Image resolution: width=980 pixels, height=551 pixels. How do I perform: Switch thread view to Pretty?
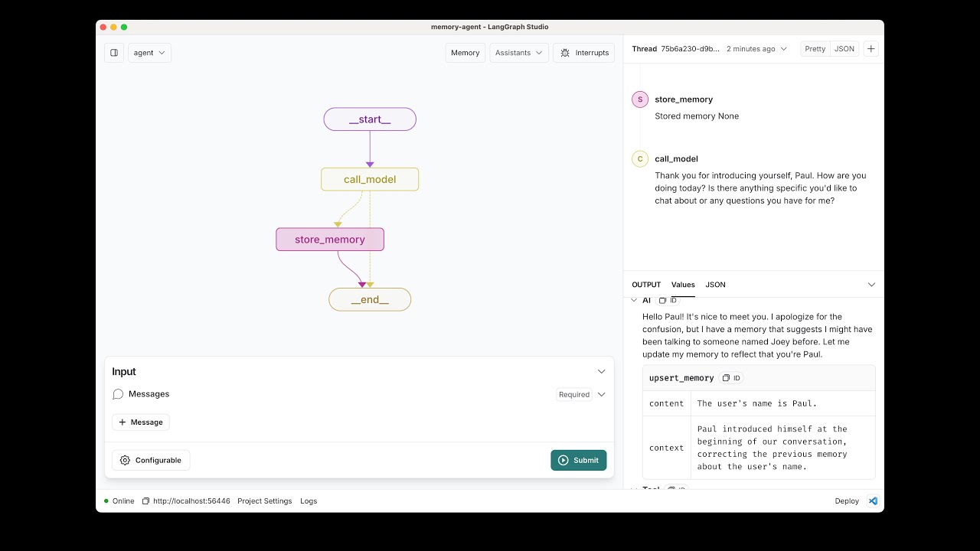(815, 49)
